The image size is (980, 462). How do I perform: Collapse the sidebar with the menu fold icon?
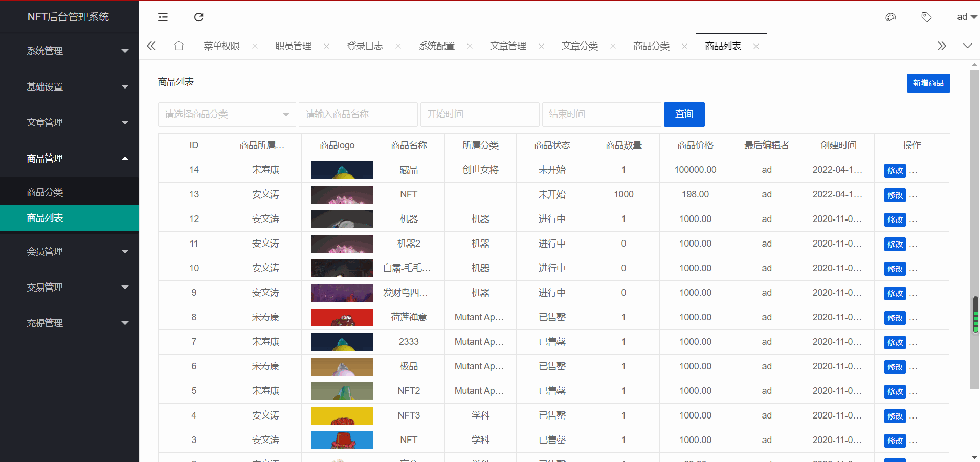point(163,17)
